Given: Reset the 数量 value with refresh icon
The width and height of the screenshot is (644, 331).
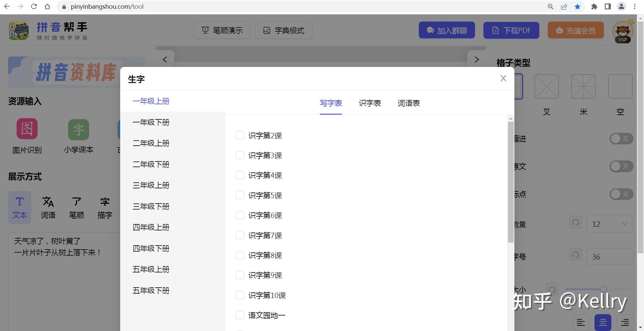Looking at the screenshot, I should pos(576,222).
